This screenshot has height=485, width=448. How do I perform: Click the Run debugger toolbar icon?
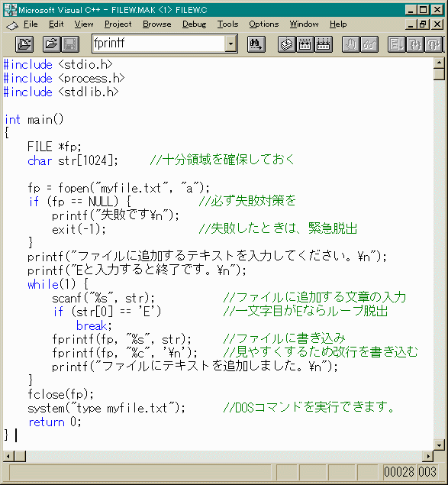[x=397, y=44]
